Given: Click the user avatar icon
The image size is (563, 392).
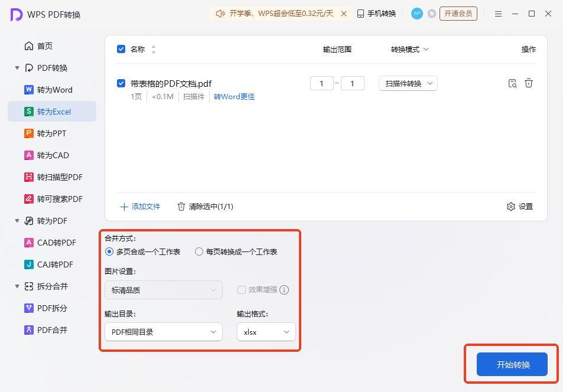Looking at the screenshot, I should coord(417,14).
